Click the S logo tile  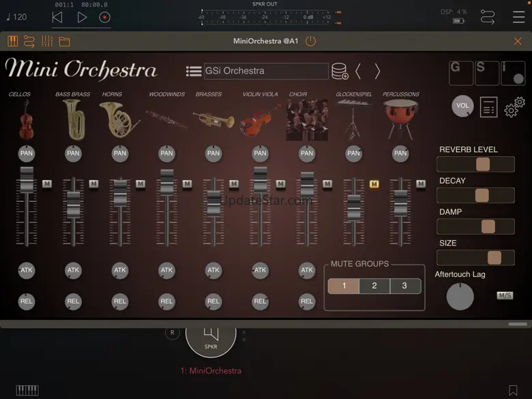pos(487,73)
